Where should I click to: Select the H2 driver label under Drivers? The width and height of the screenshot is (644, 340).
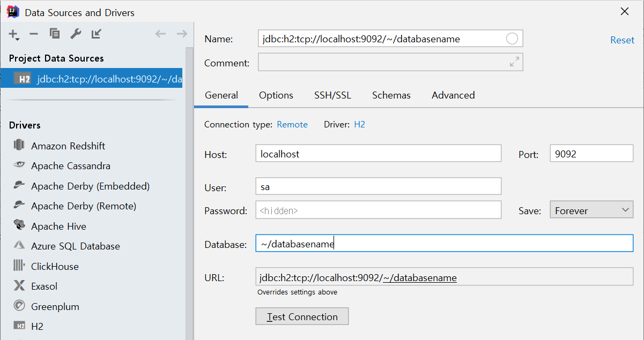point(37,326)
